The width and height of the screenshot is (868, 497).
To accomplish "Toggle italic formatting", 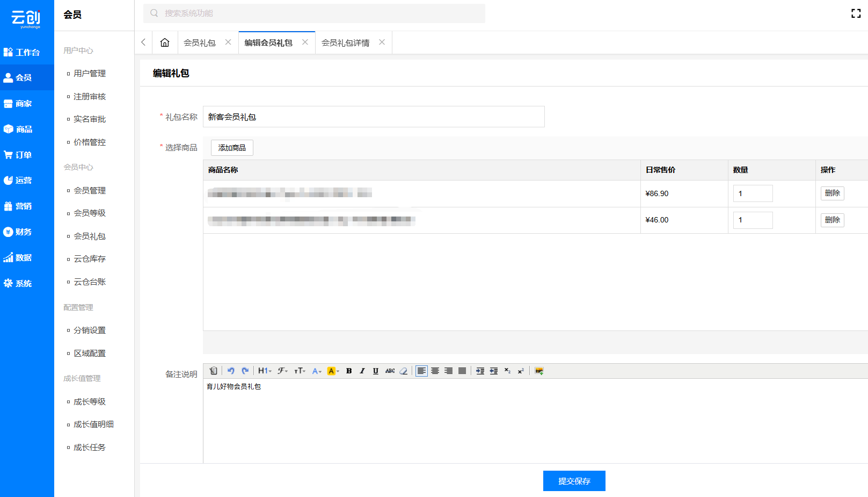I will point(362,371).
